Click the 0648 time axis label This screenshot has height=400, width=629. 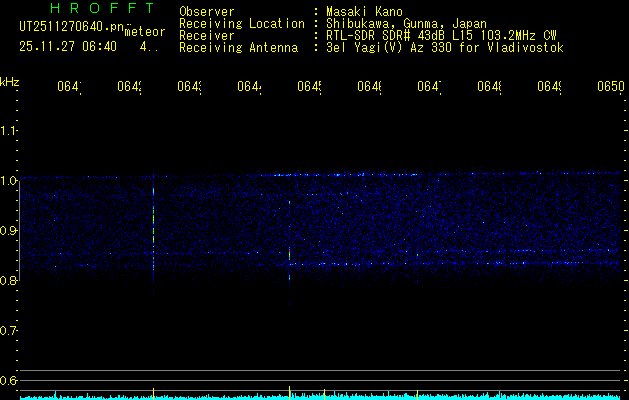point(489,87)
